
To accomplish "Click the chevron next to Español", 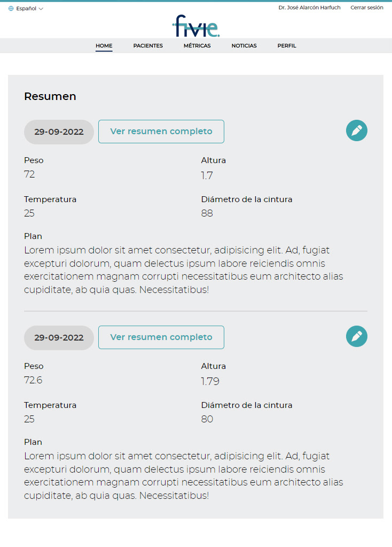I will point(41,9).
